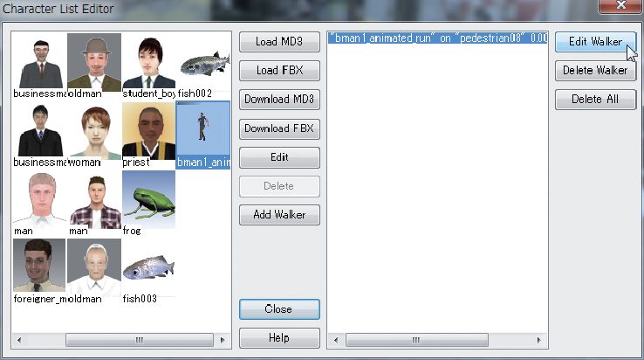Click the character list horizontal scrollbar thumb
644x360 pixels.
coord(140,340)
